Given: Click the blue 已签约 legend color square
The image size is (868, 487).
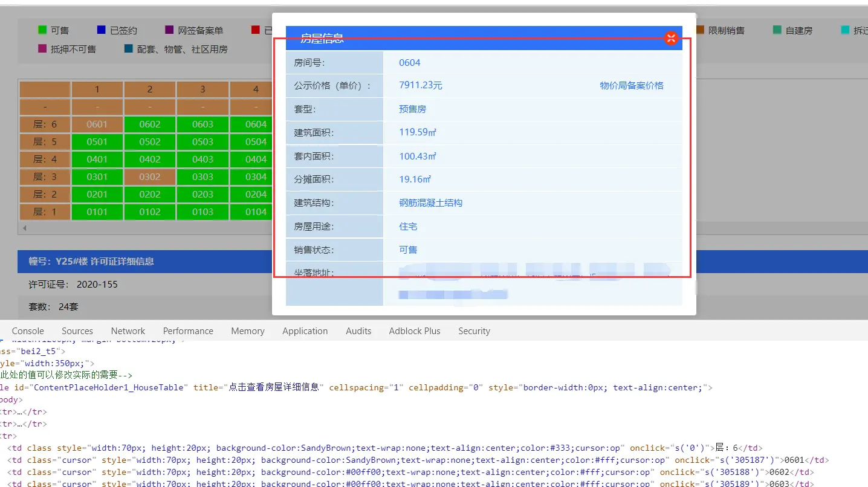Looking at the screenshot, I should (x=102, y=30).
